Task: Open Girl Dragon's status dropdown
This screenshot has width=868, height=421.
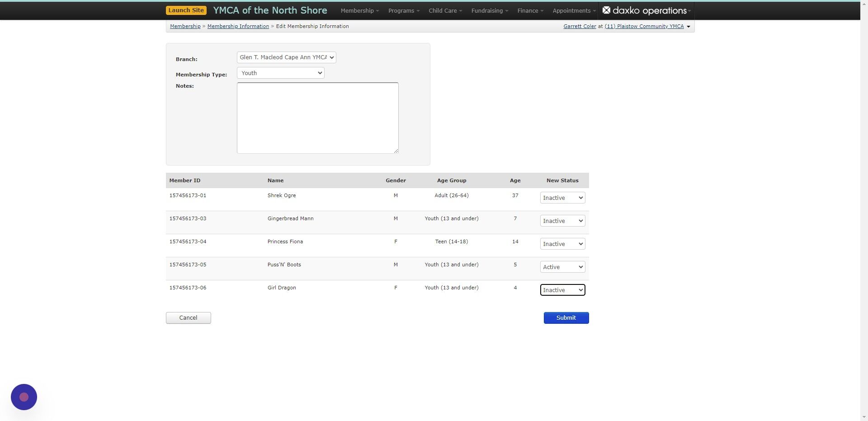Action: coord(562,290)
